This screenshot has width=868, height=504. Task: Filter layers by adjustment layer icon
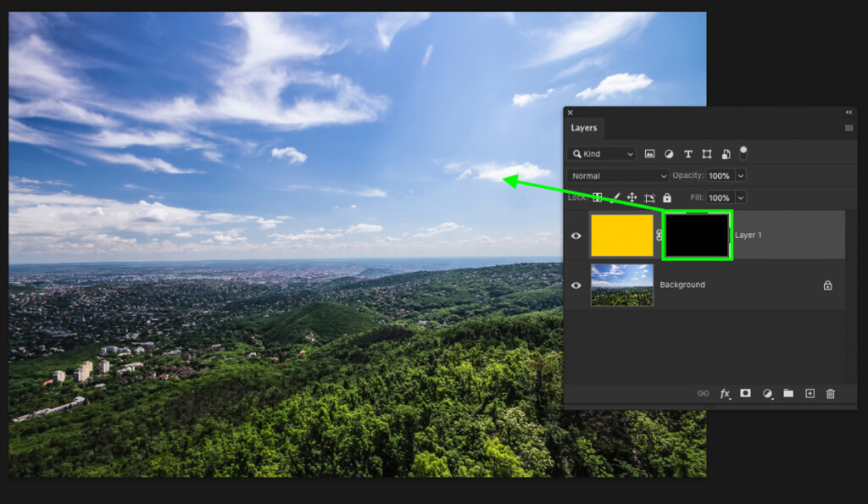point(669,154)
